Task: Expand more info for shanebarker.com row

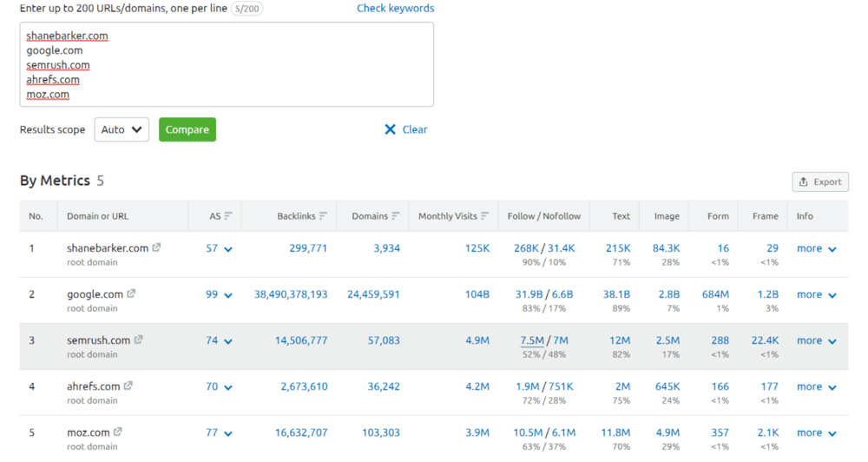Action: pyautogui.click(x=817, y=248)
